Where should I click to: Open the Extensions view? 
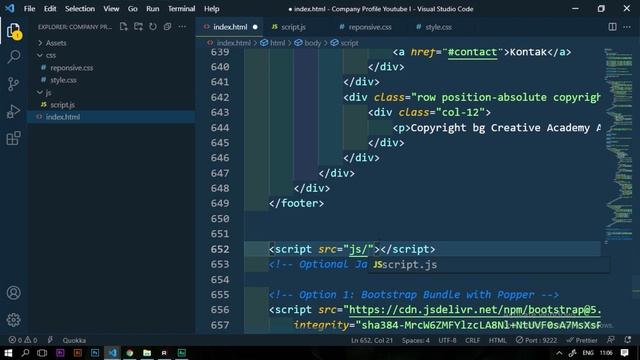13,138
